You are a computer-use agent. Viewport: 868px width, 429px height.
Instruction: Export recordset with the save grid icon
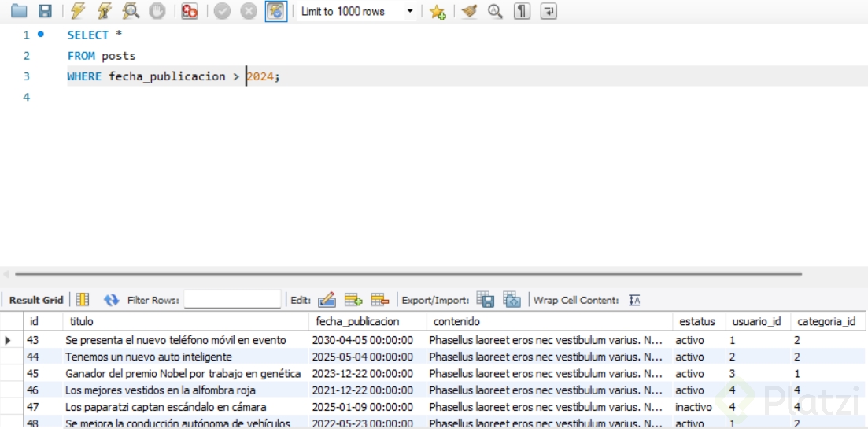click(486, 299)
